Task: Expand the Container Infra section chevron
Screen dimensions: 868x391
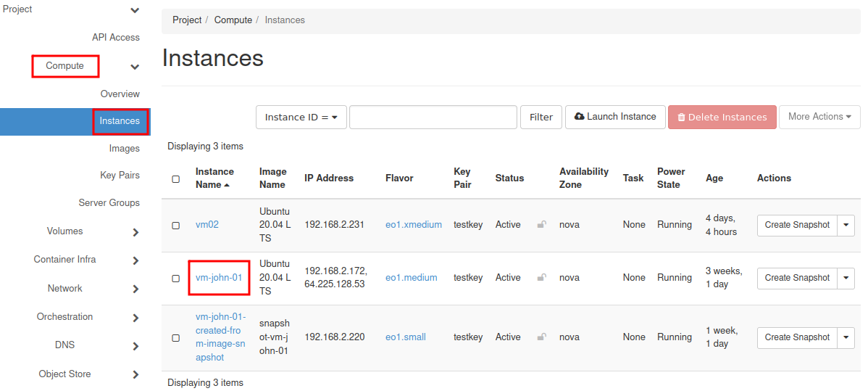Action: 135,260
